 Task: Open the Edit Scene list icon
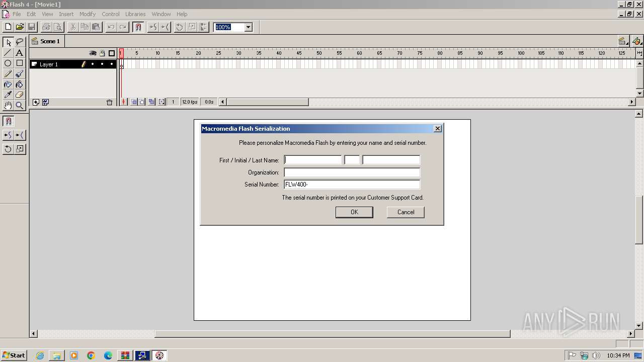point(623,41)
